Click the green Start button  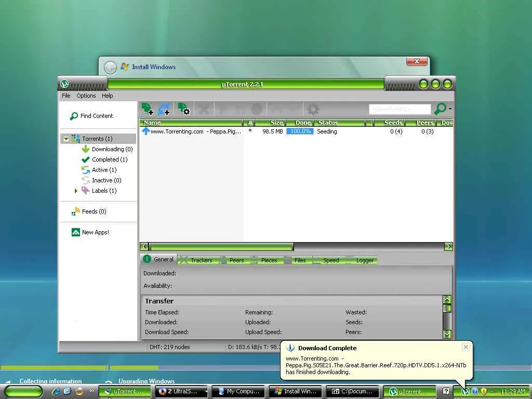(23, 392)
